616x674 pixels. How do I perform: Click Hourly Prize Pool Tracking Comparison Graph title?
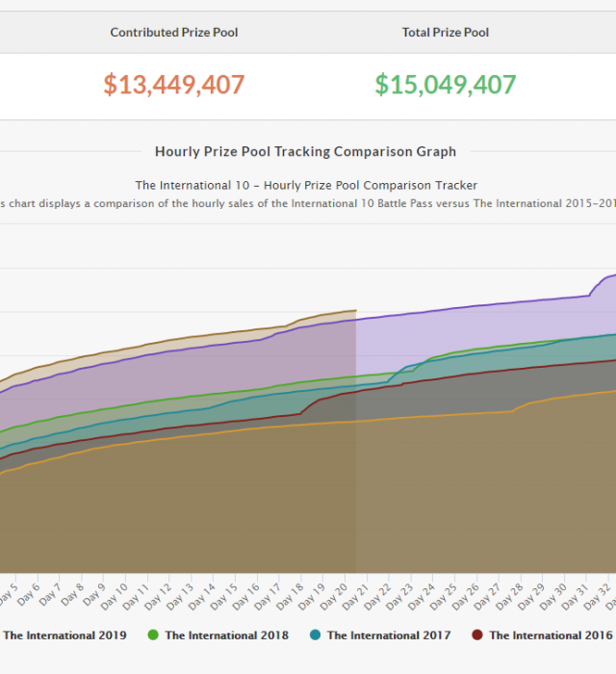[x=305, y=152]
